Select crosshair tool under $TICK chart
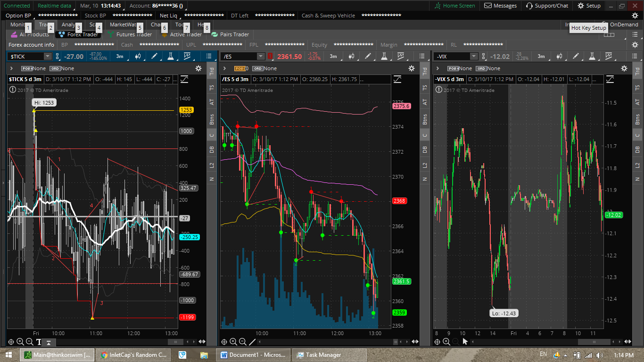Viewport: 644px width, 362px height. click(11, 342)
